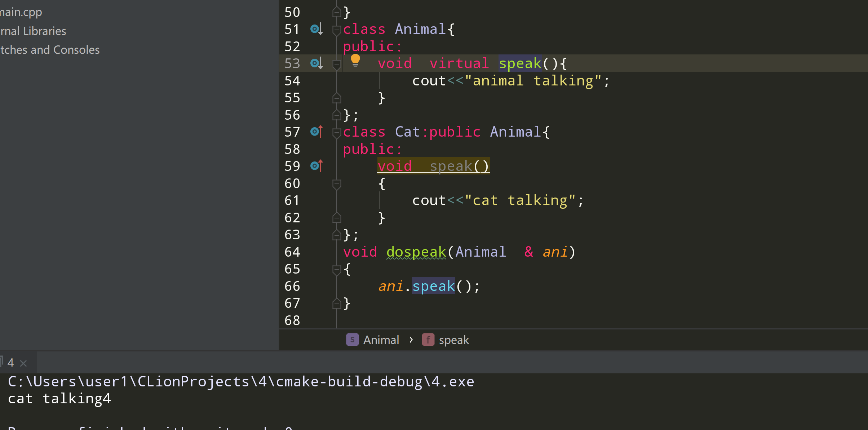
Task: Click the overriding gutter icon on line 57
Action: (316, 132)
